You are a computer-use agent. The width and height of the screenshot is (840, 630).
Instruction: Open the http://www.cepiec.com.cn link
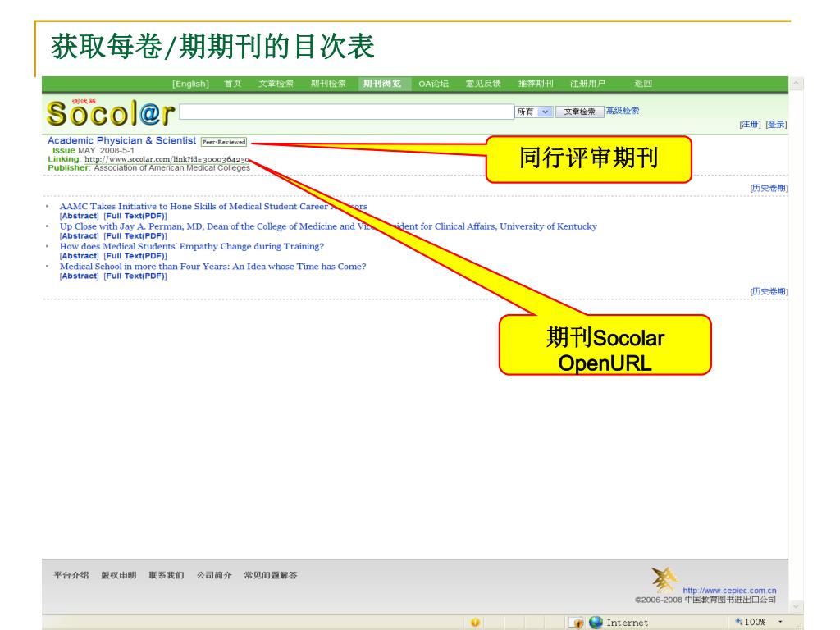[x=729, y=591]
